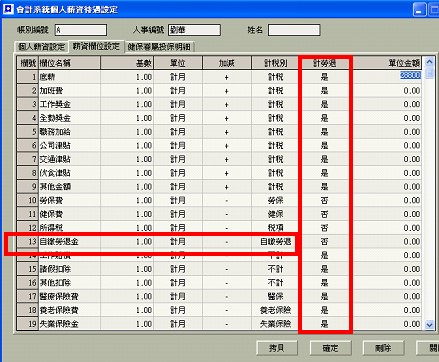Viewport: 439px width, 362px height.
Task: Click the 計稅別 cell showing 勞保
Action: (275, 200)
